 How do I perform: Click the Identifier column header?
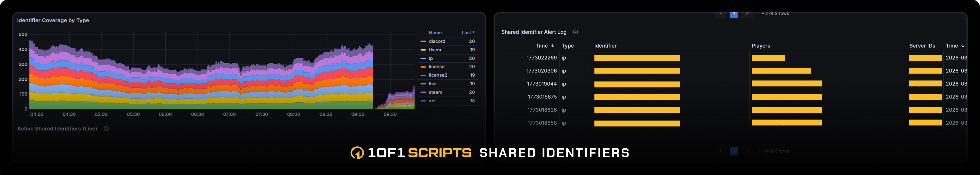605,46
